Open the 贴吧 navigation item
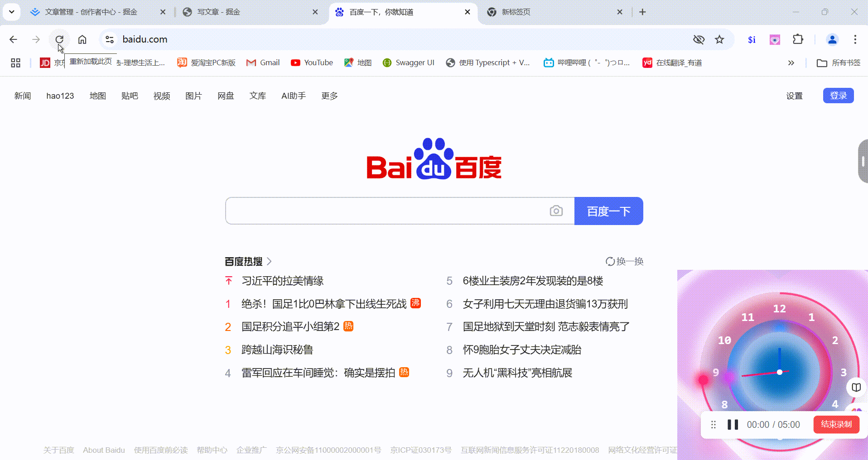 pyautogui.click(x=130, y=96)
